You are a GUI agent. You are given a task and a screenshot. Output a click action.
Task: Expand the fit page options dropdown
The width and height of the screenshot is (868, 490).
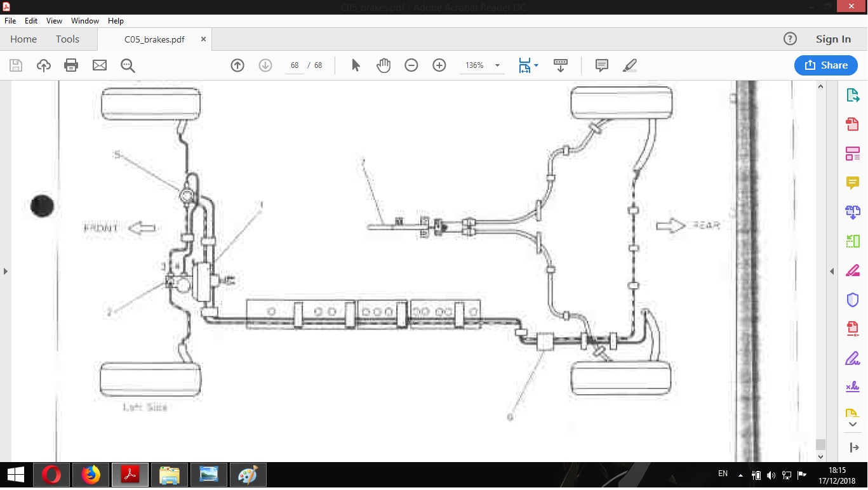(537, 65)
